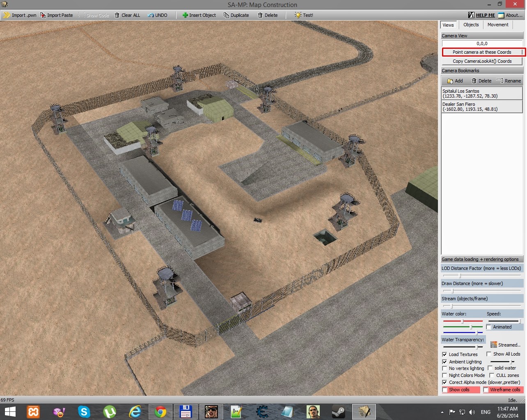This screenshot has height=420, width=527.
Task: Enable Show All Lods checkbox
Action: [x=489, y=354]
